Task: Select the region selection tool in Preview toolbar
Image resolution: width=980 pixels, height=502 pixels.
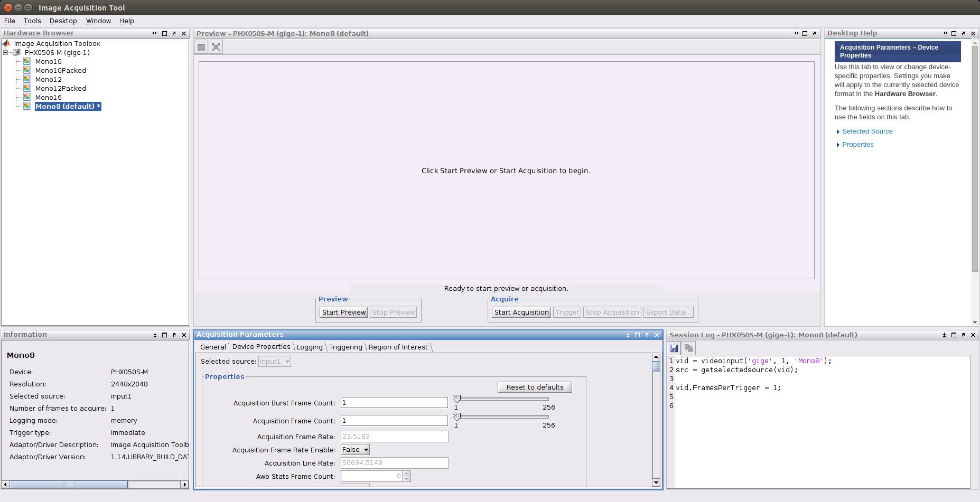Action: [x=201, y=46]
